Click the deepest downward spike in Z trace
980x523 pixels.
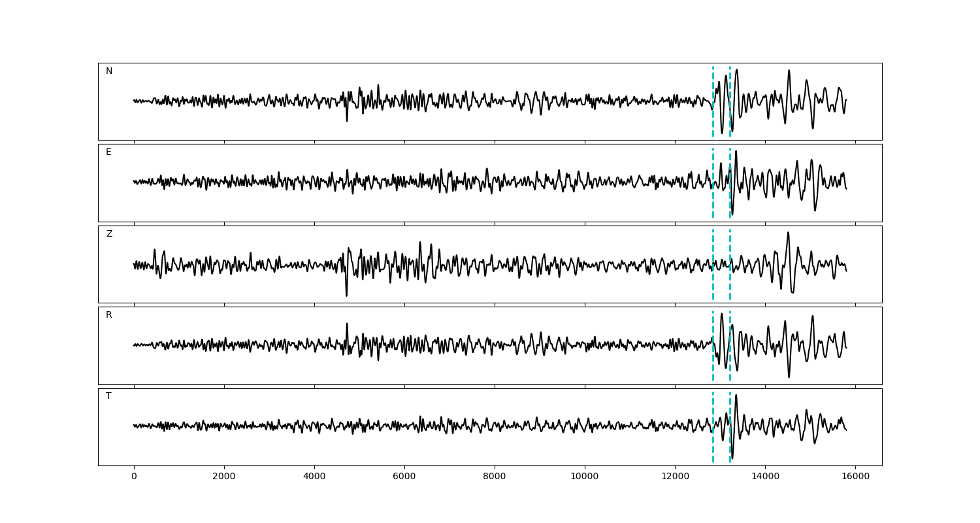click(346, 295)
